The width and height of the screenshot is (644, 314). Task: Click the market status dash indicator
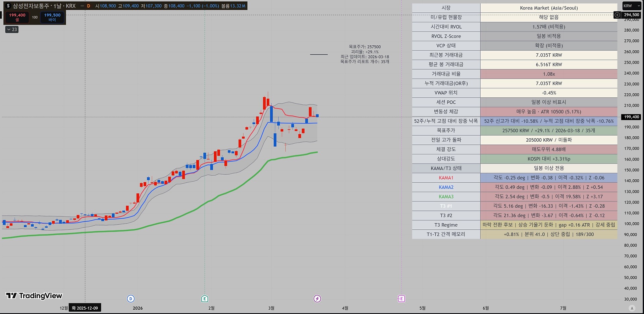[x=82, y=6]
